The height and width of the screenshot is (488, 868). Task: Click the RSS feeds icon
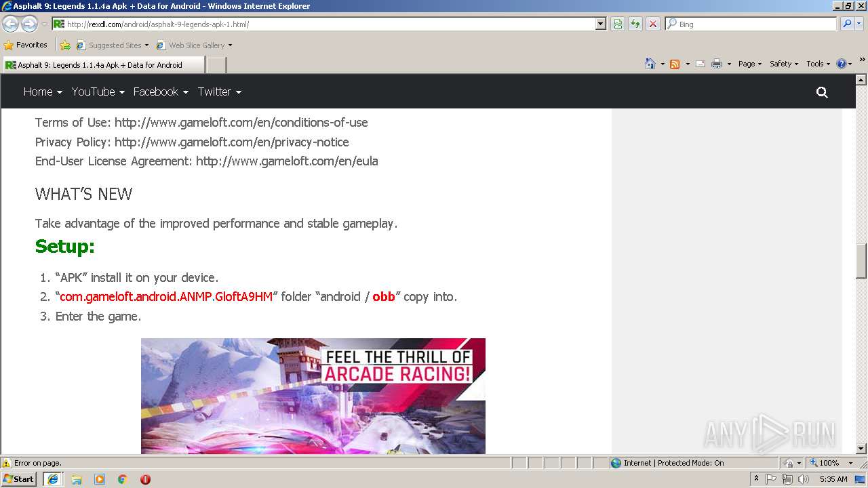tap(675, 64)
